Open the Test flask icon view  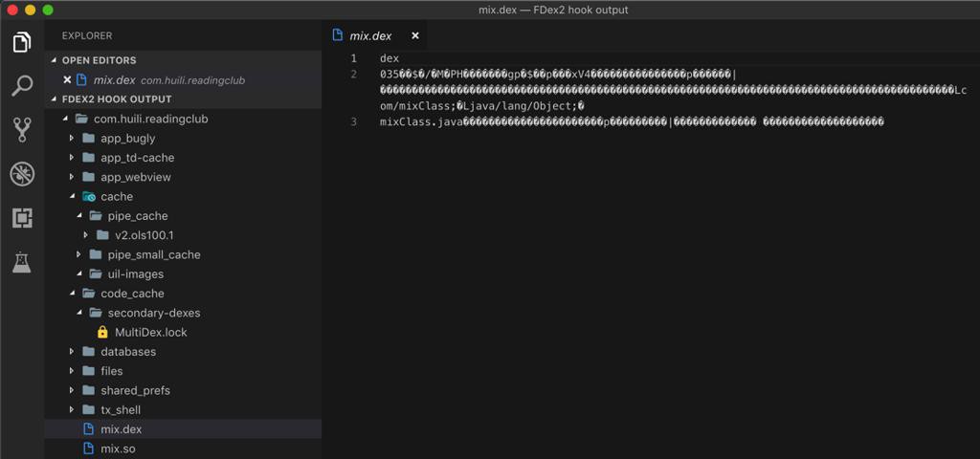click(22, 262)
